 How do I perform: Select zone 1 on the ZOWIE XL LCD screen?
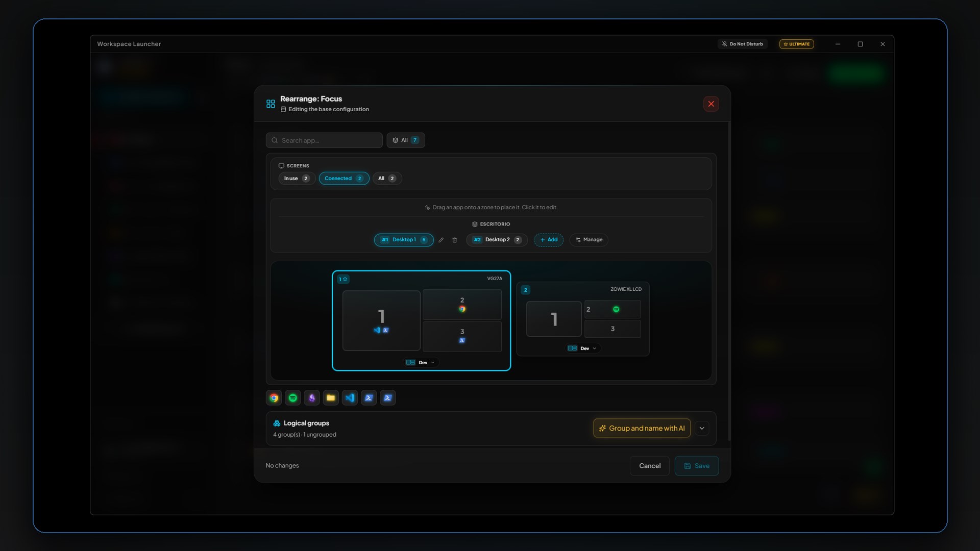[x=554, y=319]
